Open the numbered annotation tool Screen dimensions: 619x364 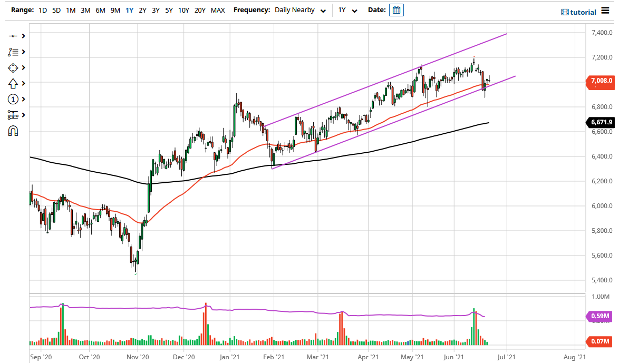pos(13,99)
